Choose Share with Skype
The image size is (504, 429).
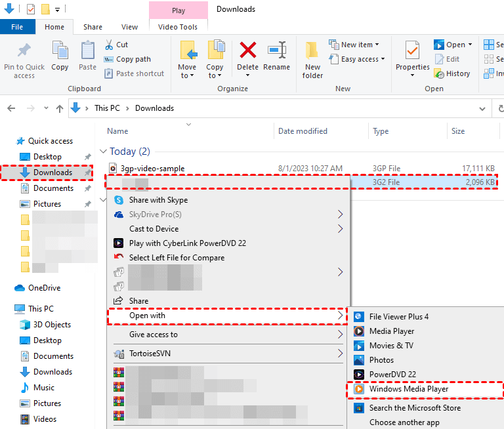coord(228,200)
